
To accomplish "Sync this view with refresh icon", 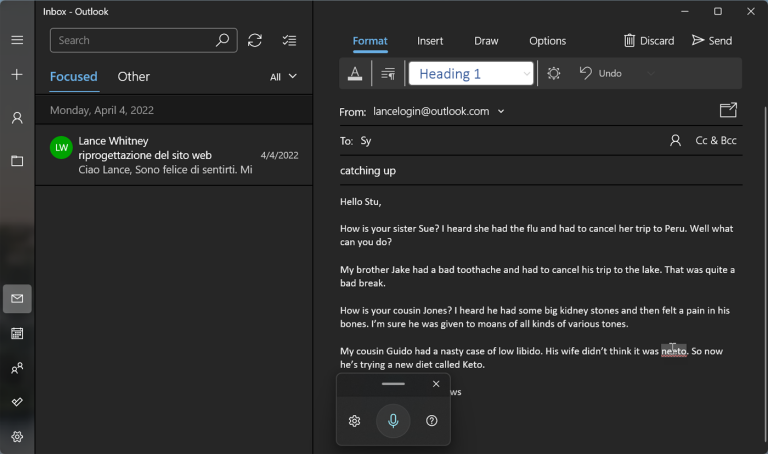I will click(255, 40).
